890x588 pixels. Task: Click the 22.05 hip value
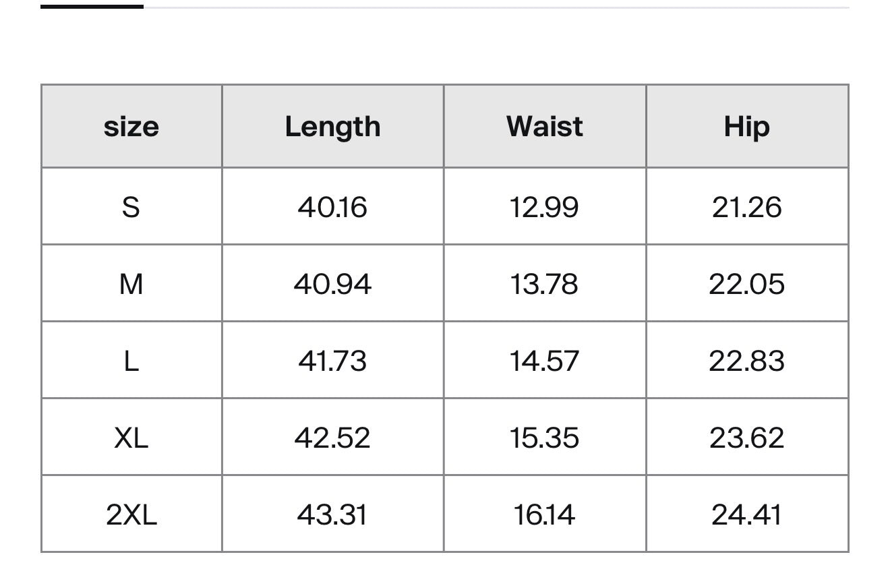tap(747, 284)
